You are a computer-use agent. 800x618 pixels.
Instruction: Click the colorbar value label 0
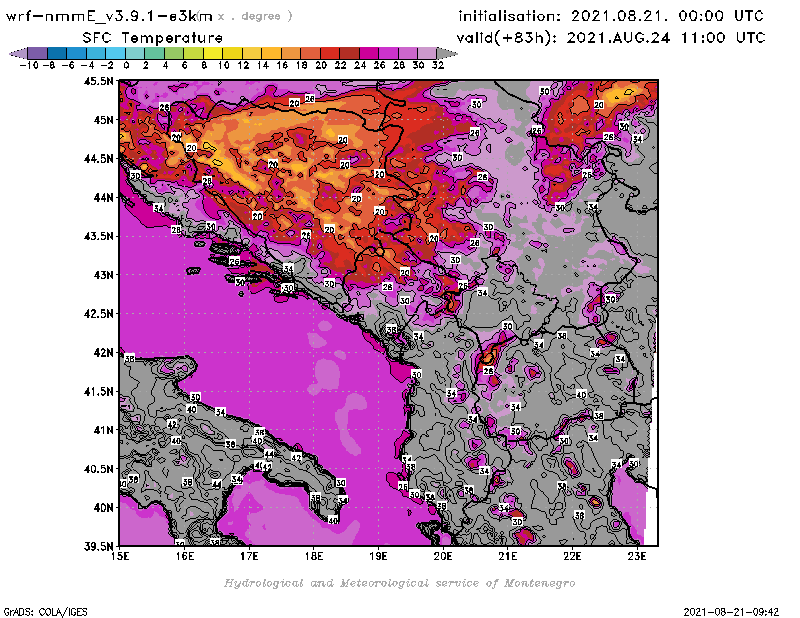pos(126,65)
